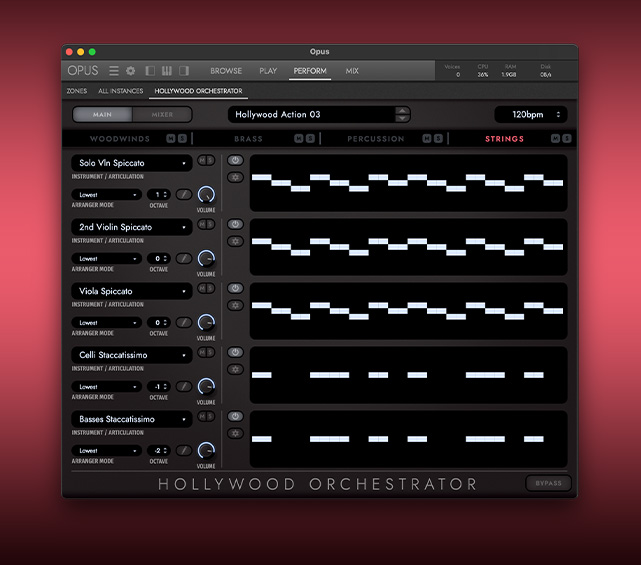Open arranger mode dropdown for Basses Staccatissimo
Viewport: 641px width, 565px height.
click(x=107, y=451)
